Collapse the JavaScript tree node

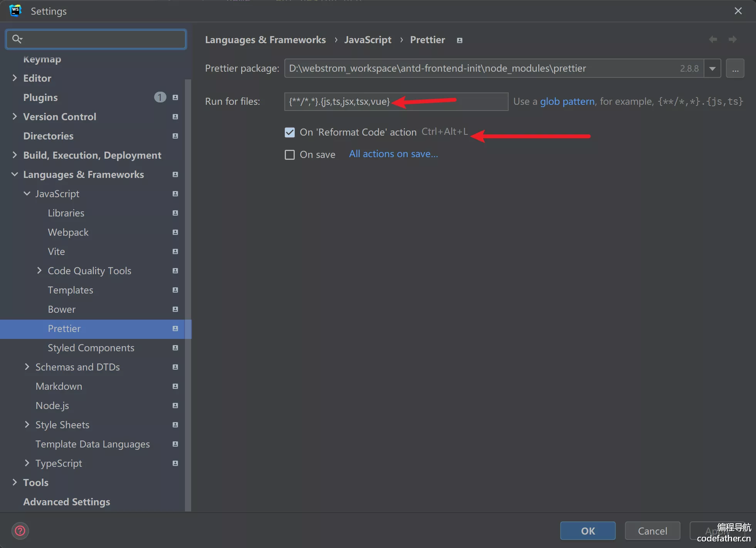click(27, 194)
